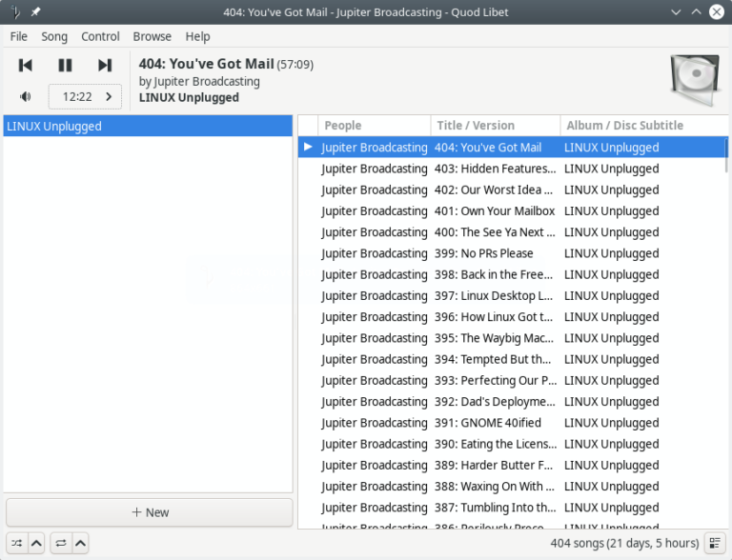Click the album cover art thumbnail
The height and width of the screenshot is (560, 732).
pyautogui.click(x=695, y=80)
